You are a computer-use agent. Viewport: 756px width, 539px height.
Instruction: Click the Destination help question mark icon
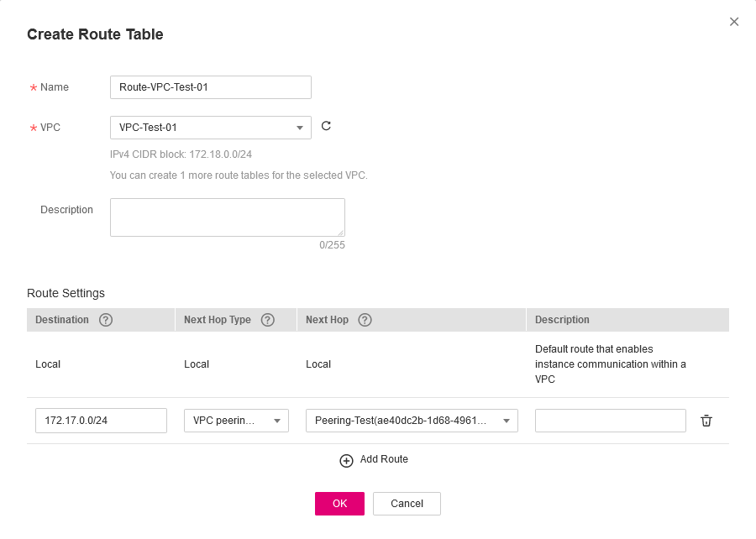(106, 320)
